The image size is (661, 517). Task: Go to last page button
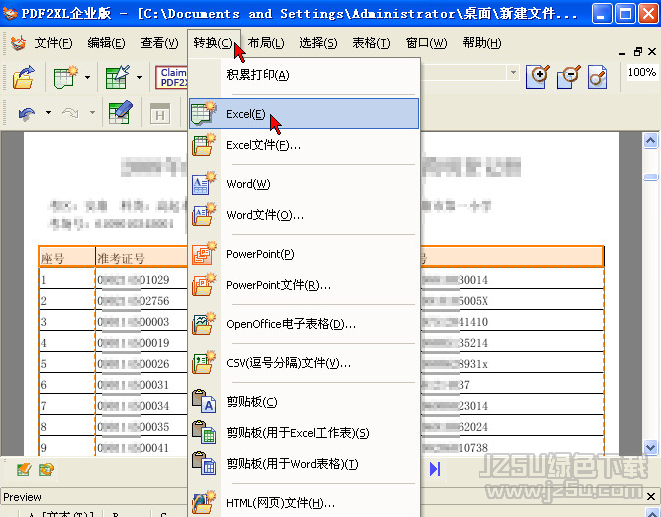435,469
